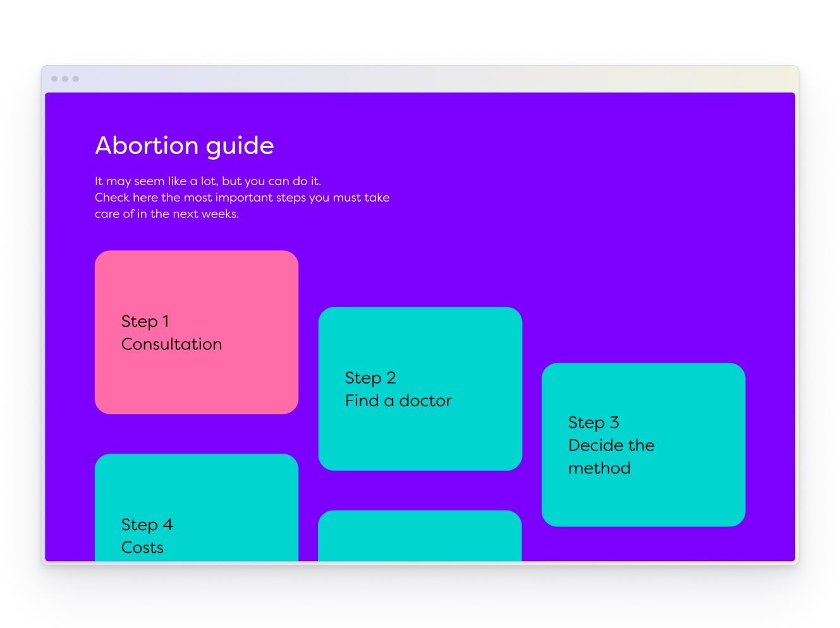Click the Abortion guide heading
Screen dimensions: 840x628
(184, 146)
